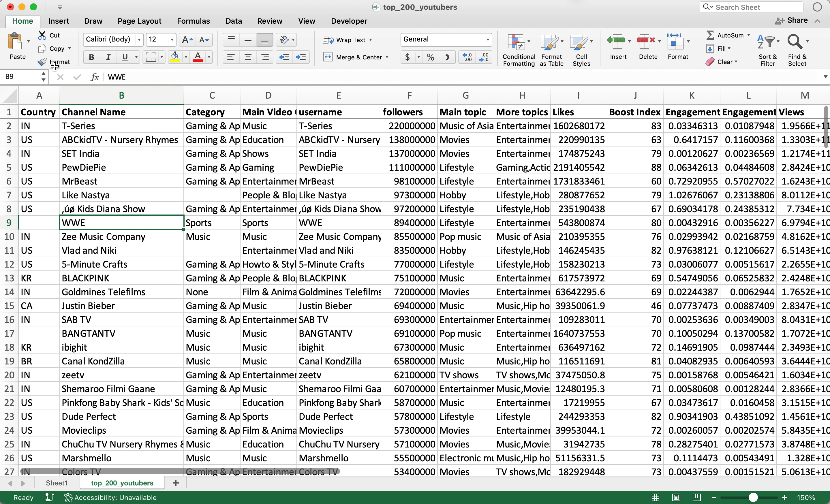The width and height of the screenshot is (830, 504).
Task: Insert function with fx button
Action: click(x=95, y=77)
